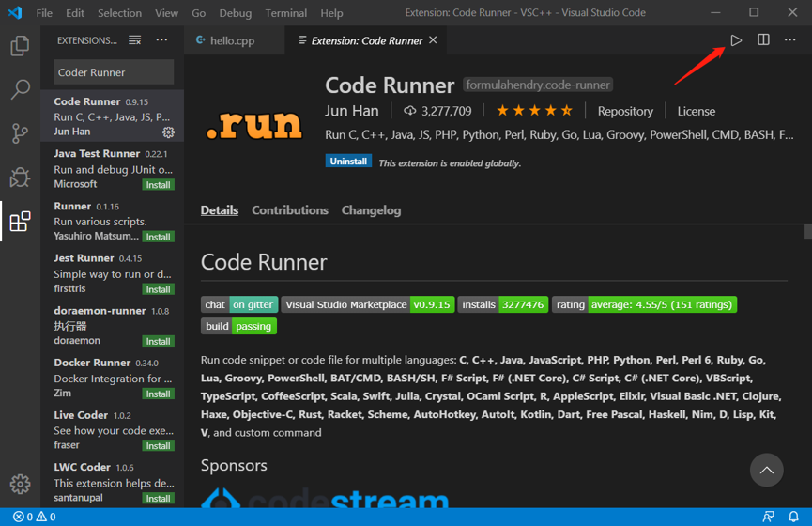Click the extensions search input field

pos(114,72)
